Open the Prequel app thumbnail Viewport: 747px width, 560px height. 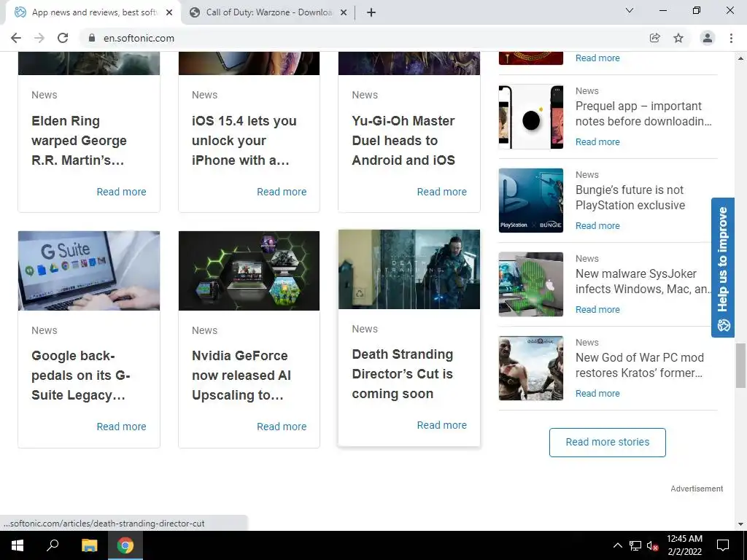[x=531, y=117]
